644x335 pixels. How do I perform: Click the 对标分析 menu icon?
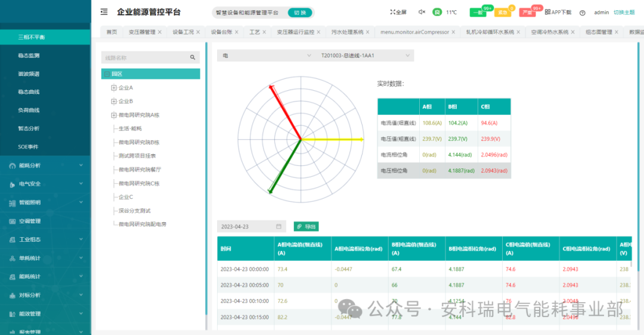[x=13, y=296]
